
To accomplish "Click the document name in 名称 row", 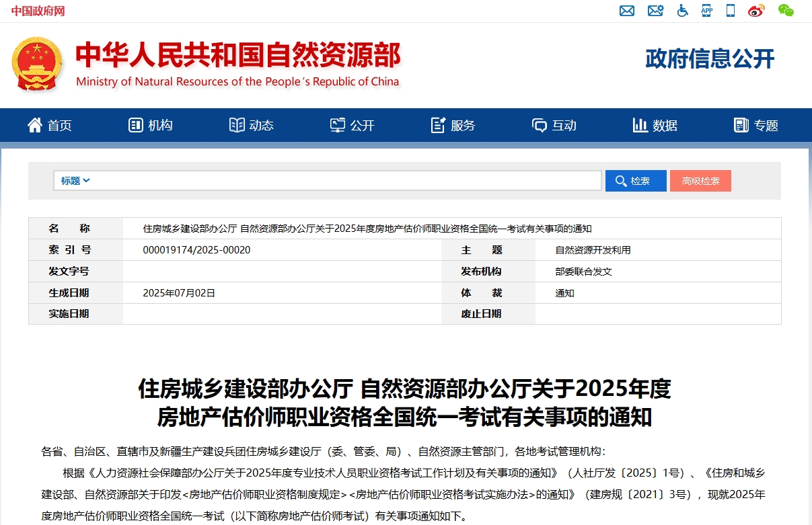I will (367, 229).
